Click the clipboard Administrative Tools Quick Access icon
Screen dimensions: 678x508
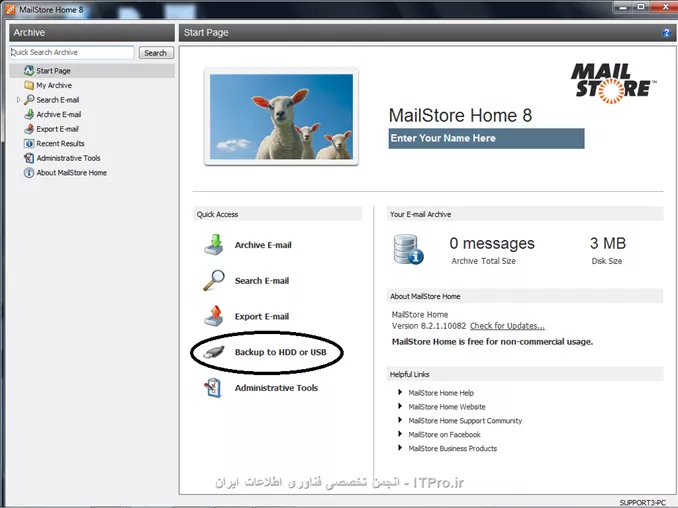(x=213, y=388)
